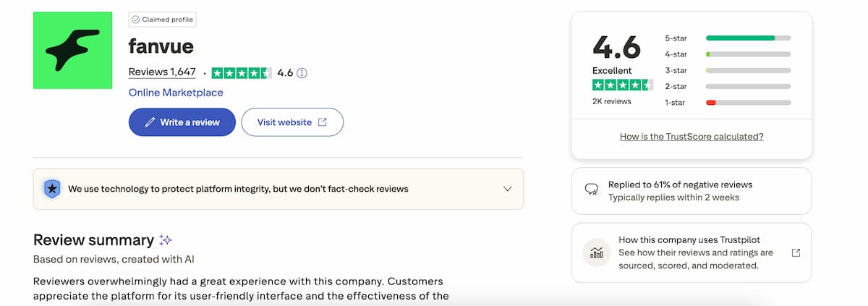
Task: Click the pencil icon in Write a review
Action: pos(150,122)
